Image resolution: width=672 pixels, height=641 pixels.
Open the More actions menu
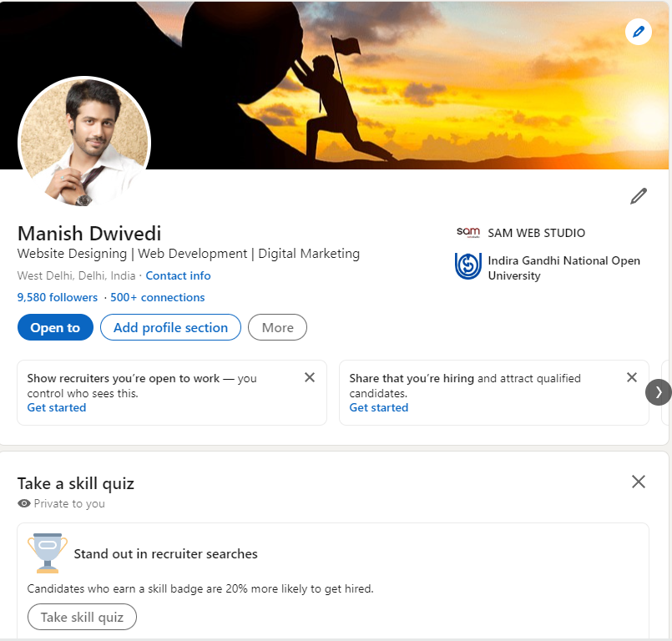277,328
